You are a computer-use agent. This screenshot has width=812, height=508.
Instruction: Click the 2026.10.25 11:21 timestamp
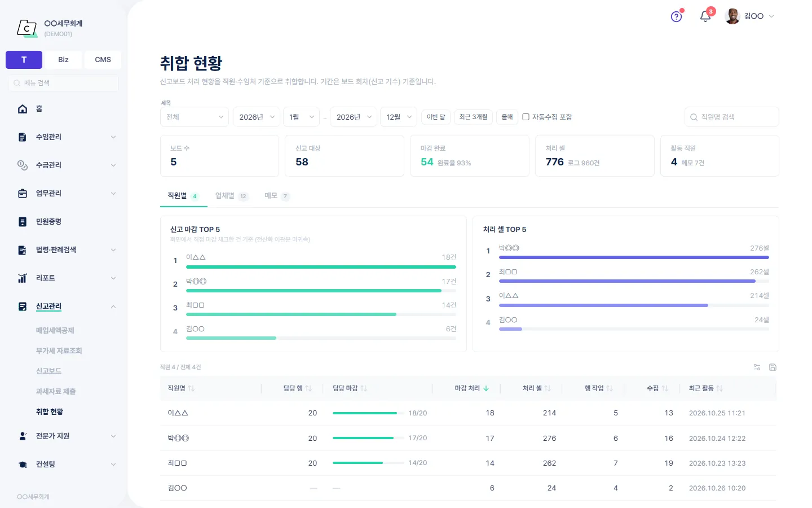[x=717, y=413]
